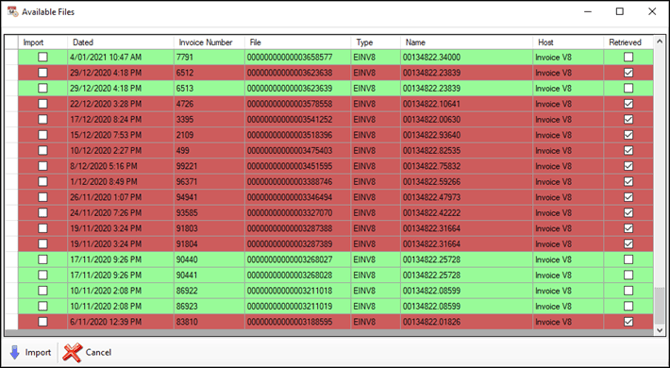The image size is (670, 368).
Task: Select file cell 0000000000003268027
Action: pos(297,259)
